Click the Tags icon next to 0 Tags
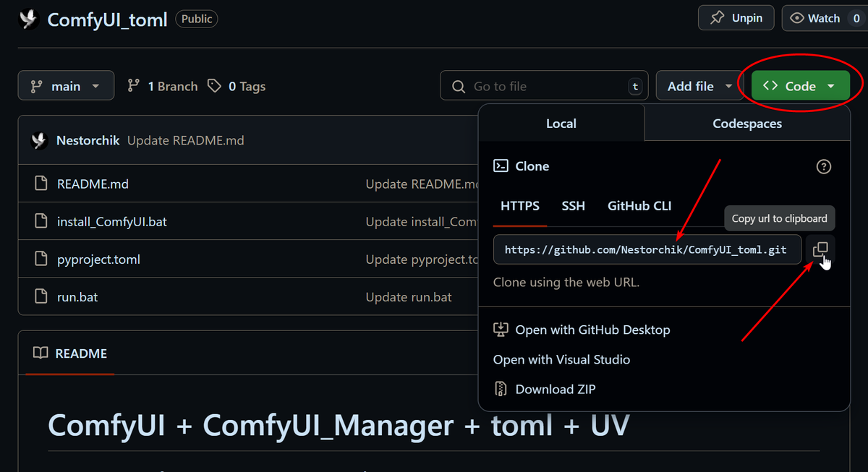This screenshot has height=472, width=868. click(214, 86)
